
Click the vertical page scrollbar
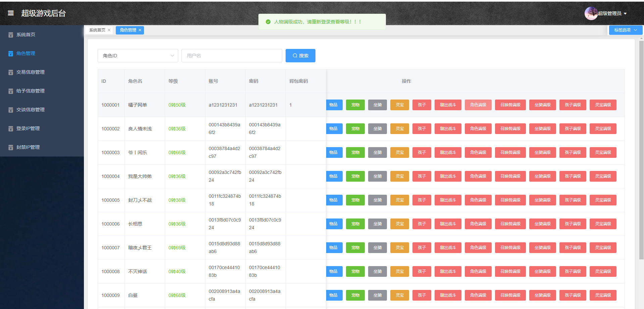click(641, 151)
